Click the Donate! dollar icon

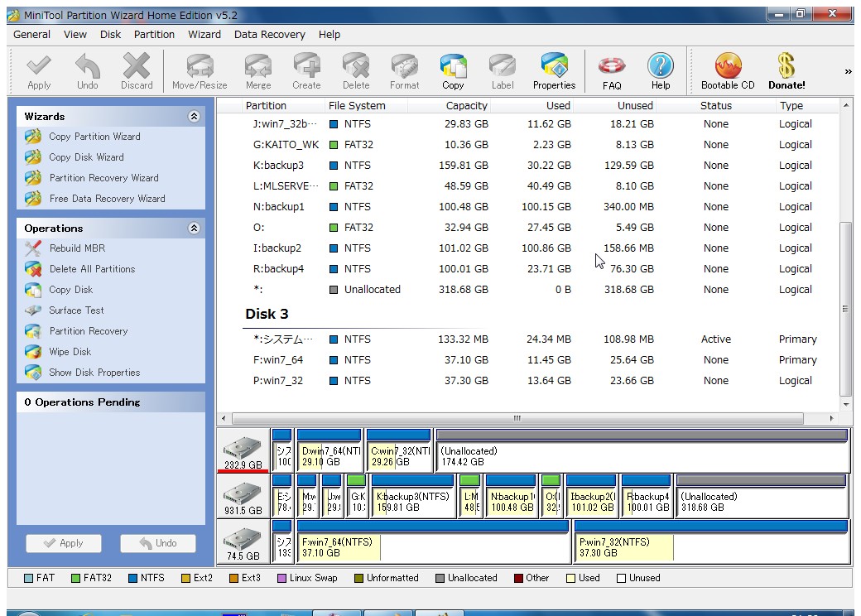(x=786, y=71)
